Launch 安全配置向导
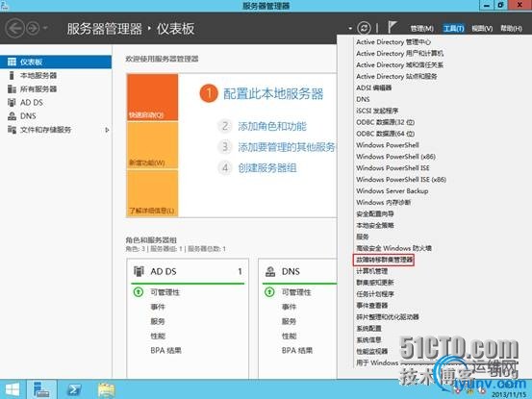Screen dimensions: 532x399 375,213
